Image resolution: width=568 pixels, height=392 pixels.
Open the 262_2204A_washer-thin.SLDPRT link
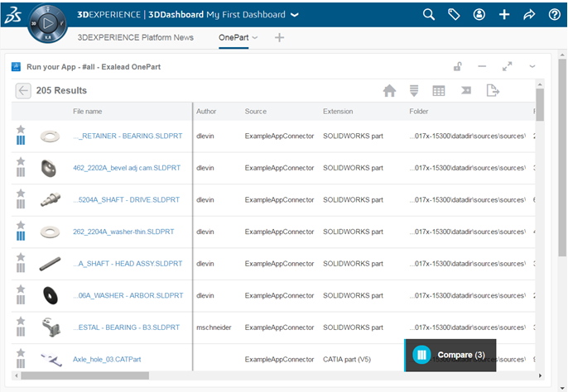pos(123,232)
